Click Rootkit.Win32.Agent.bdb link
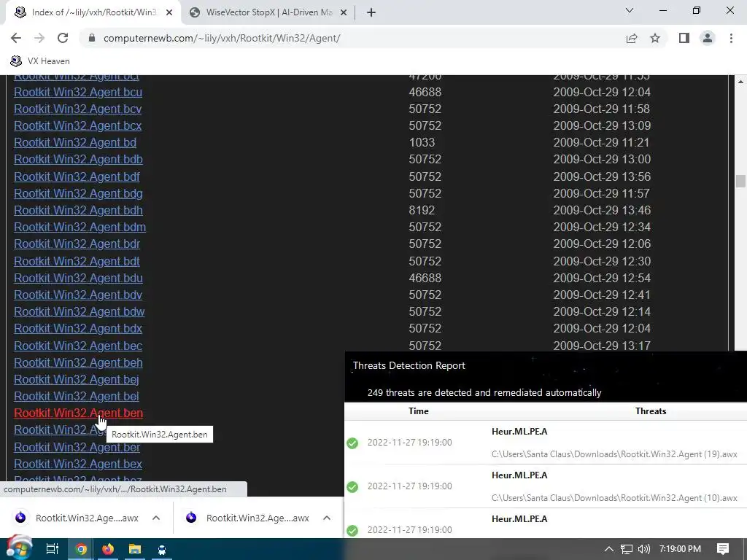Image resolution: width=747 pixels, height=560 pixels. [78, 159]
